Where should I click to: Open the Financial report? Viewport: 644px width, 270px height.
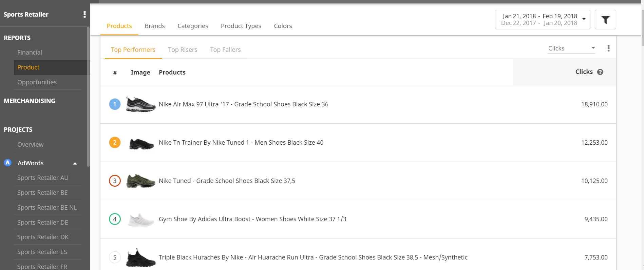[x=30, y=53]
